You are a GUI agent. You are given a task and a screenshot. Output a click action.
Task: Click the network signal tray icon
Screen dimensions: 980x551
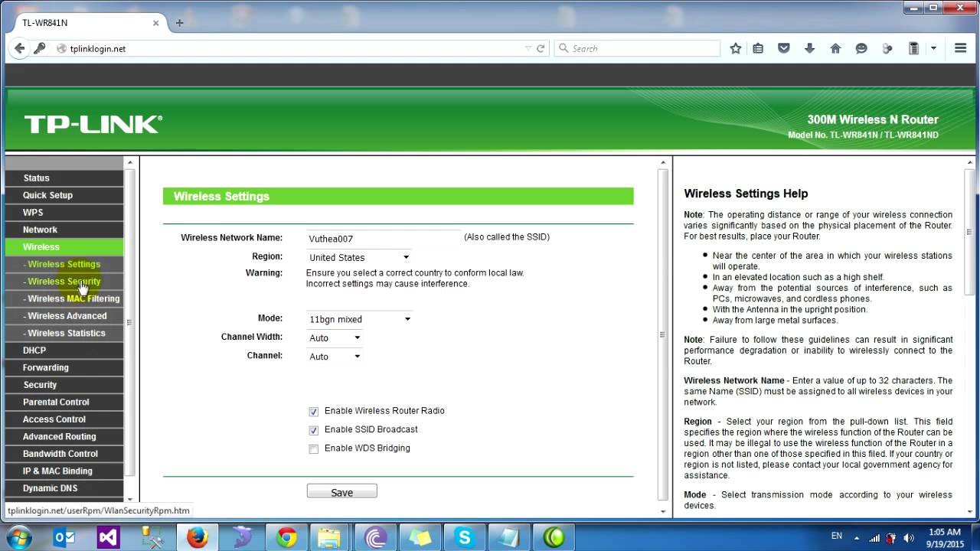click(874, 538)
